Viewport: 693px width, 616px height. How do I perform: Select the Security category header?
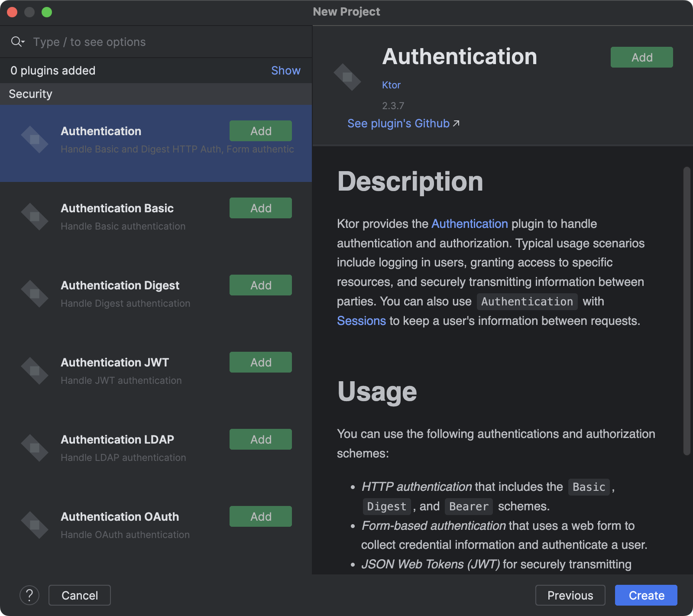click(x=30, y=94)
